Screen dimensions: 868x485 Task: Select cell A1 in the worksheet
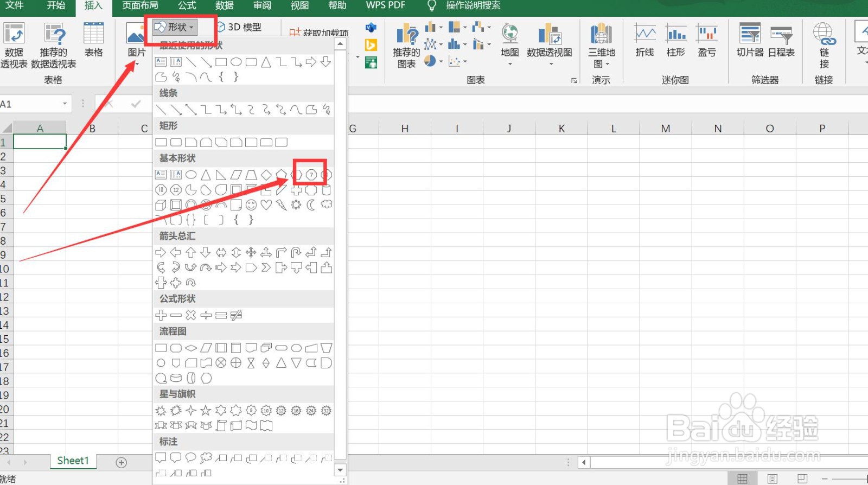(40, 142)
